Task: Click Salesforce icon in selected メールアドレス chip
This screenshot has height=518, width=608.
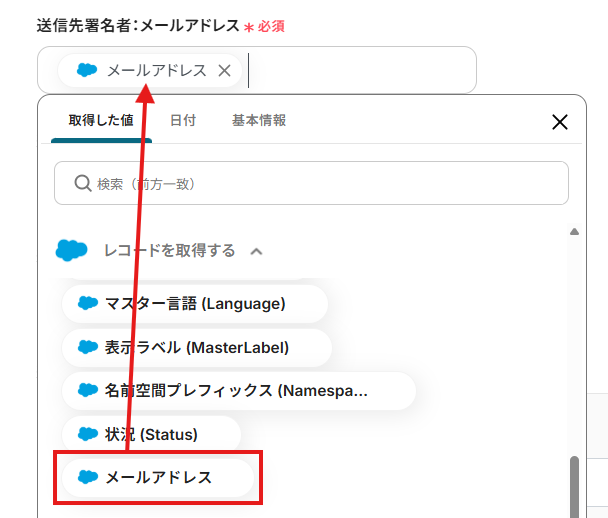Action: click(x=87, y=71)
